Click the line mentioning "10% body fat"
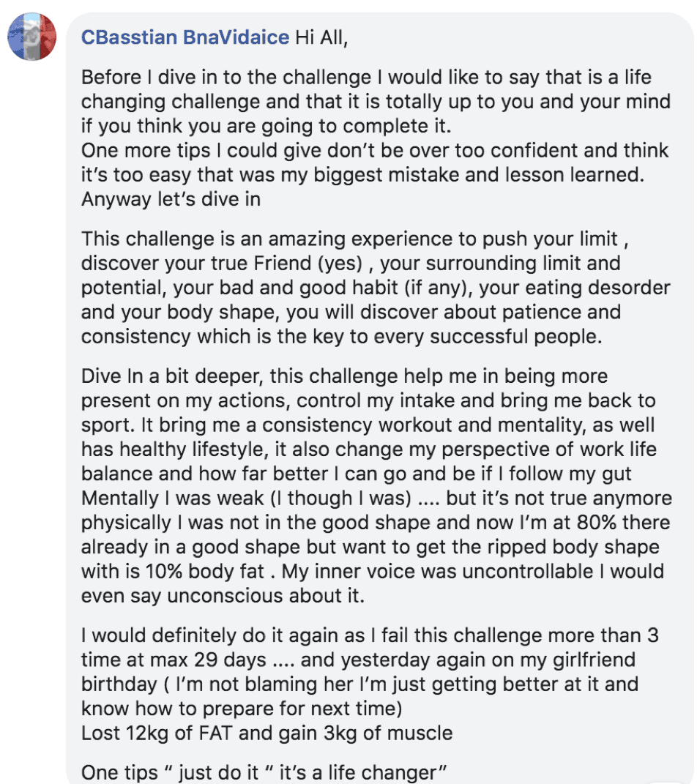The height and width of the screenshot is (784, 697). 373,572
